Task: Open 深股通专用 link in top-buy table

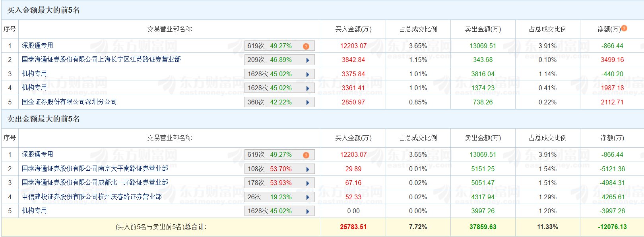Action: click(x=37, y=46)
